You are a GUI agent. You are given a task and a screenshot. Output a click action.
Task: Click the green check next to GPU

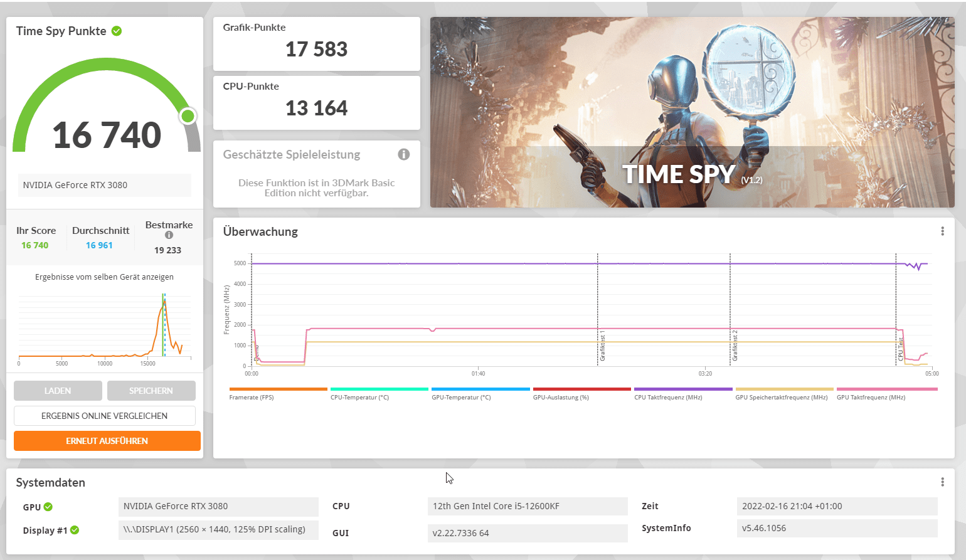(x=48, y=507)
